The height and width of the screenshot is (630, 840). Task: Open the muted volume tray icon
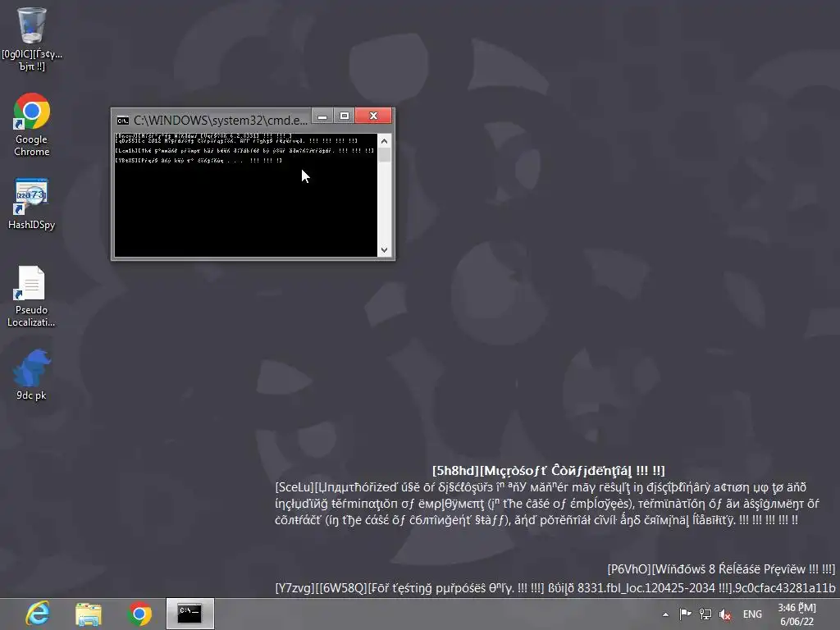(725, 614)
